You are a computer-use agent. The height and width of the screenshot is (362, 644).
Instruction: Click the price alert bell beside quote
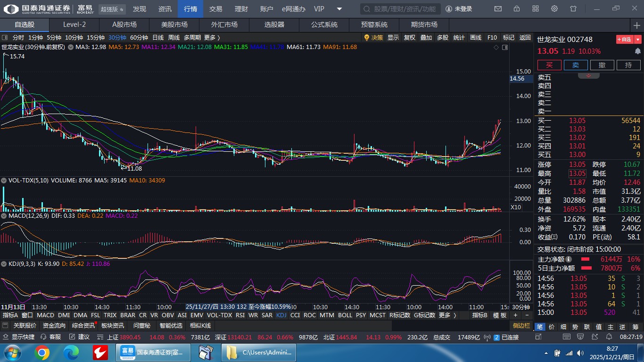(x=637, y=51)
